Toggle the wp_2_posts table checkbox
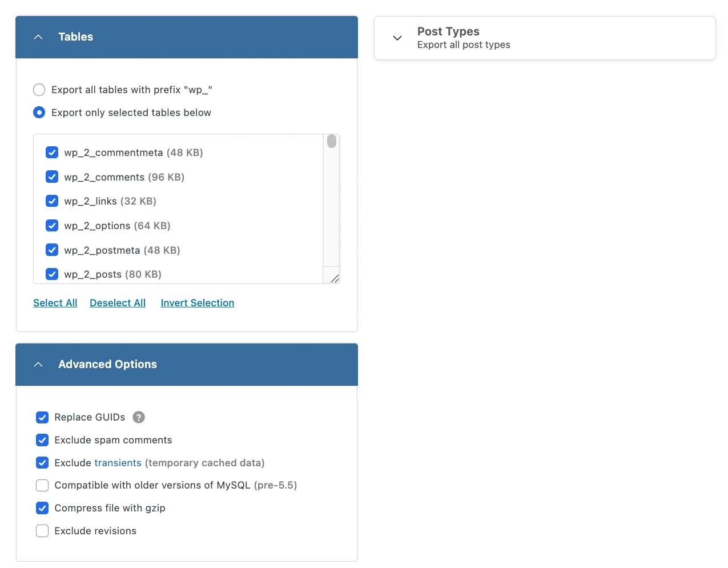 tap(52, 274)
